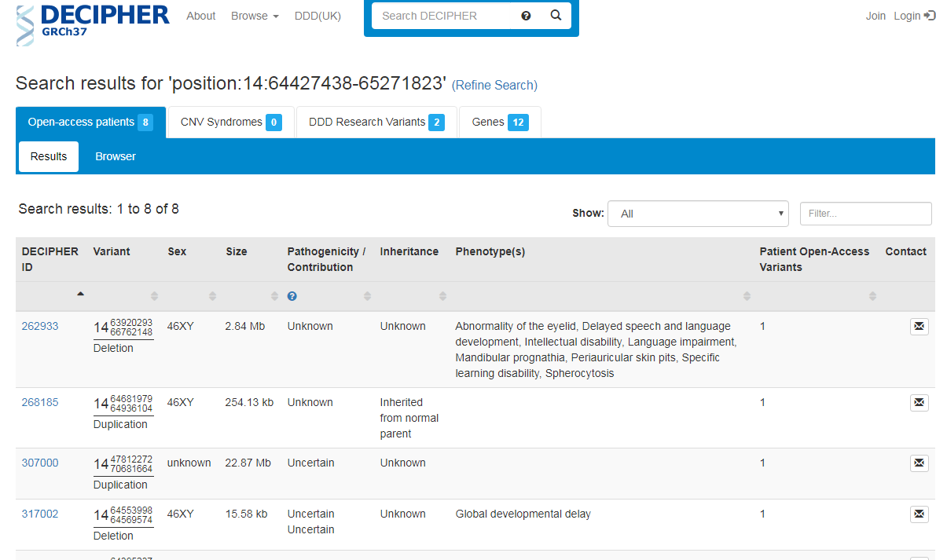Click the magnifying glass search icon
Screen dimensions: 936x560
click(x=556, y=16)
